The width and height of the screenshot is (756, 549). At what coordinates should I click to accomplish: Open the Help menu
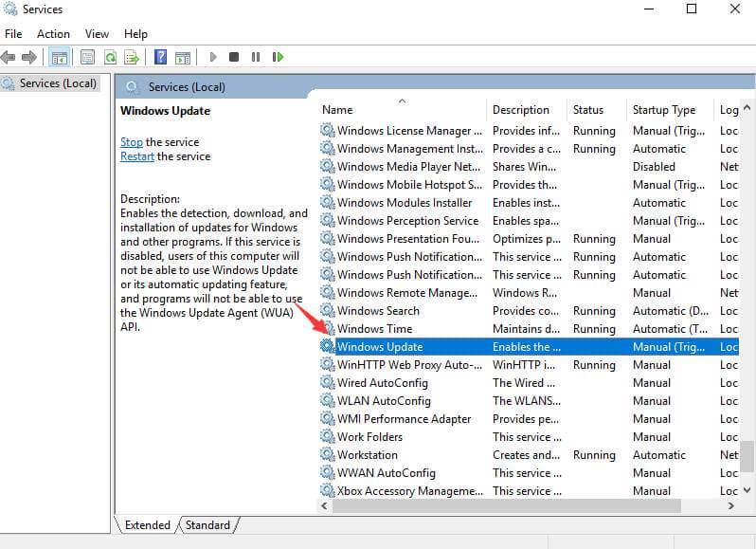136,34
